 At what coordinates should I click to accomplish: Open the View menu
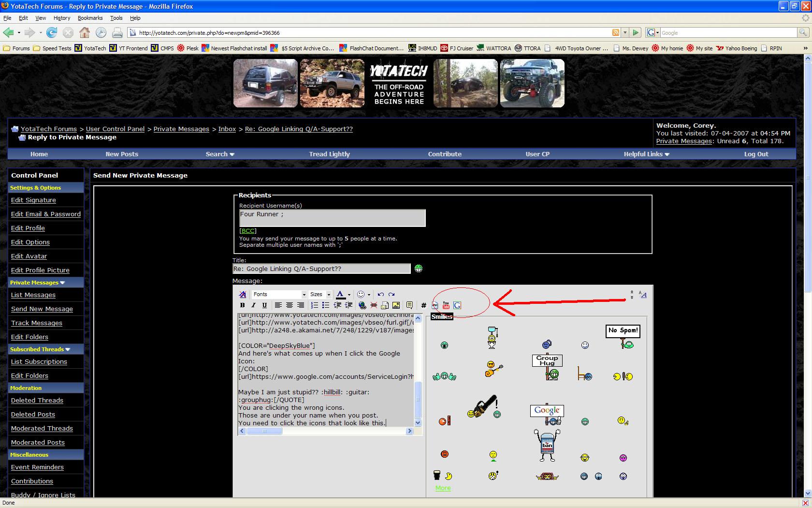click(x=41, y=18)
